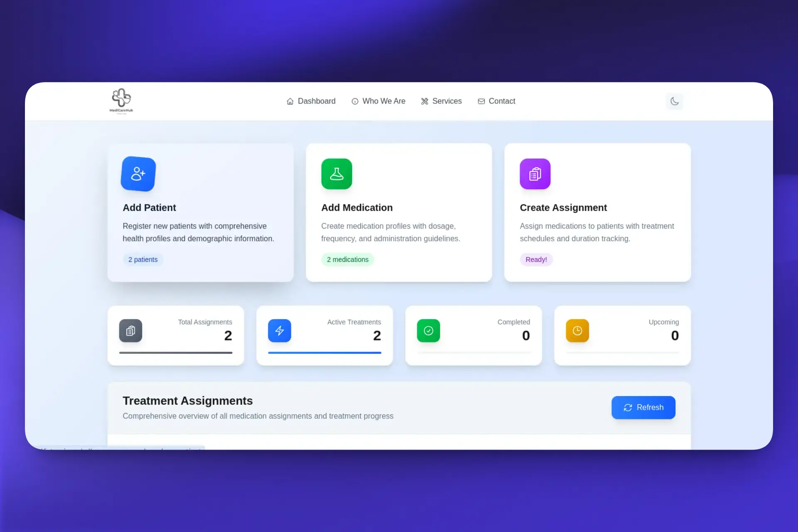Click the Refresh button

click(643, 407)
